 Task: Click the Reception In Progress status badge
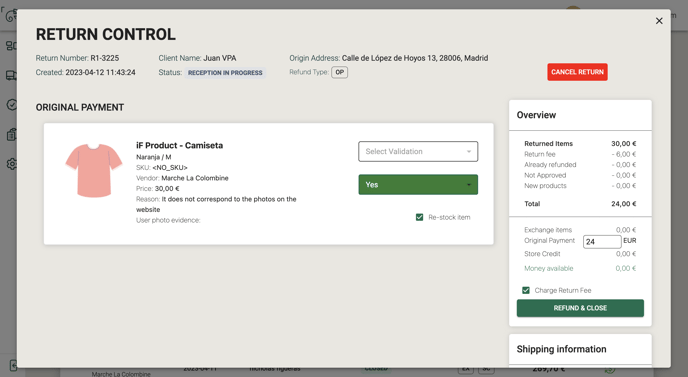(225, 73)
